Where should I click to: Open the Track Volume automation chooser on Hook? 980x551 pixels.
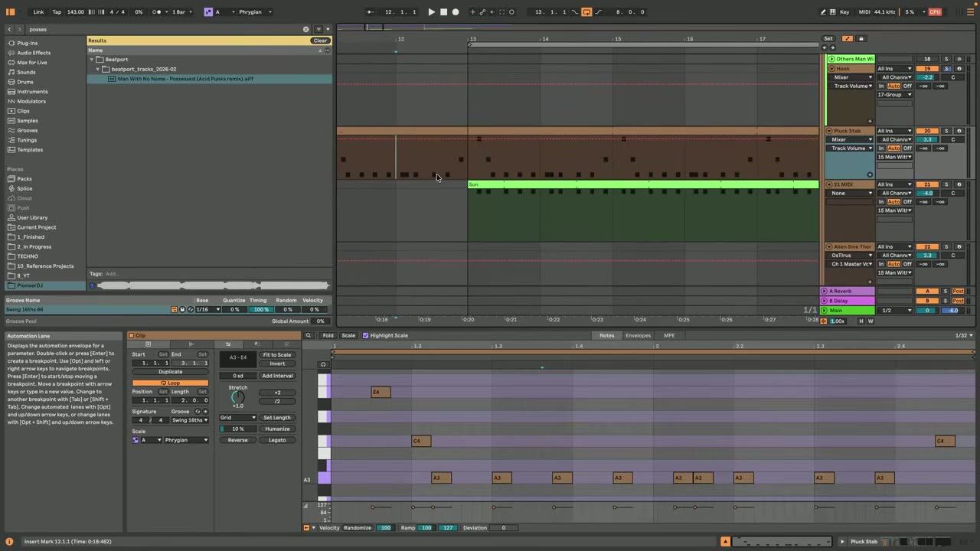tap(852, 86)
